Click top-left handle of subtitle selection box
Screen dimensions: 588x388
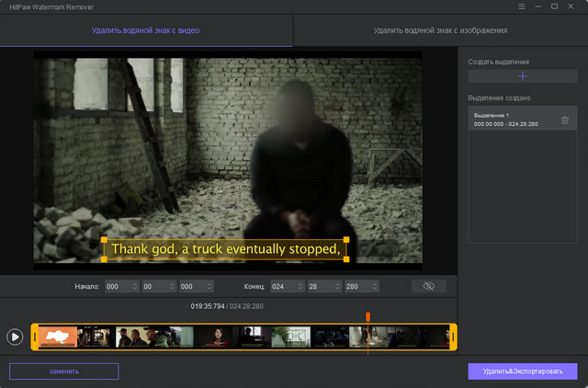point(104,239)
